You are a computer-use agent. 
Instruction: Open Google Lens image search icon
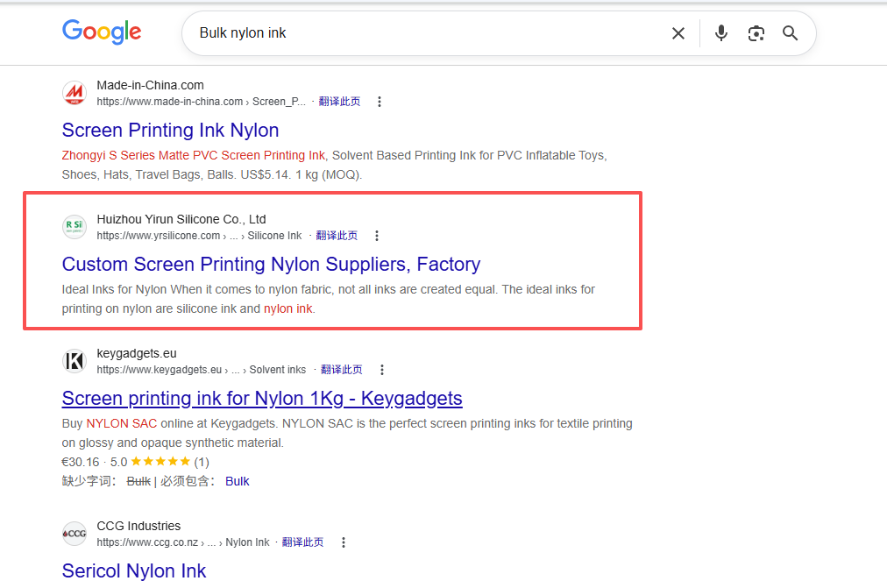pyautogui.click(x=756, y=33)
